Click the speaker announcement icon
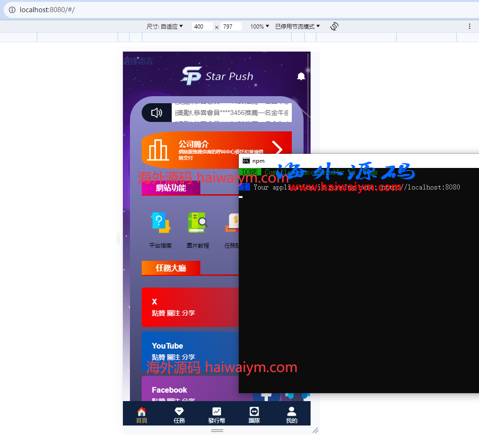This screenshot has height=448, width=479. 156,113
